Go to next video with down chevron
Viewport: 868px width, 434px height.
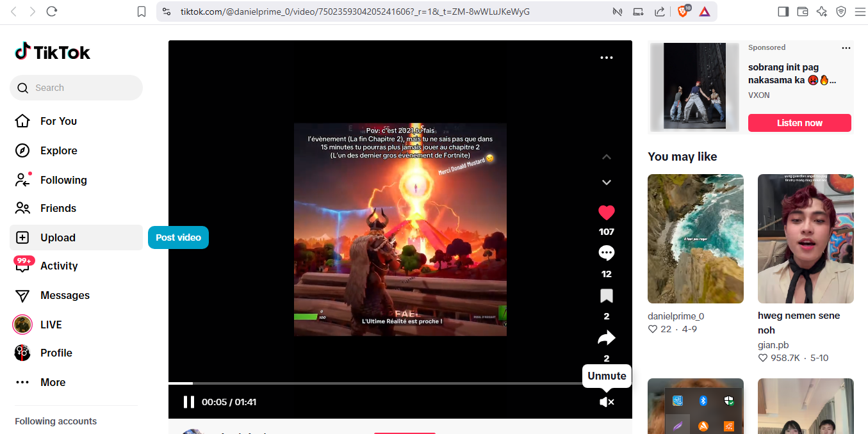click(607, 182)
